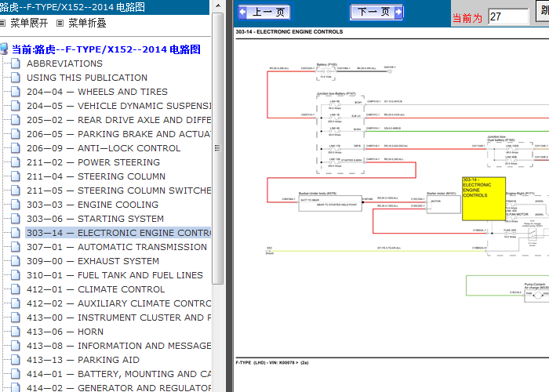Click page icon beside 412-02 AUXILIARY CLIMATE
This screenshot has width=549, height=392.
(16, 303)
